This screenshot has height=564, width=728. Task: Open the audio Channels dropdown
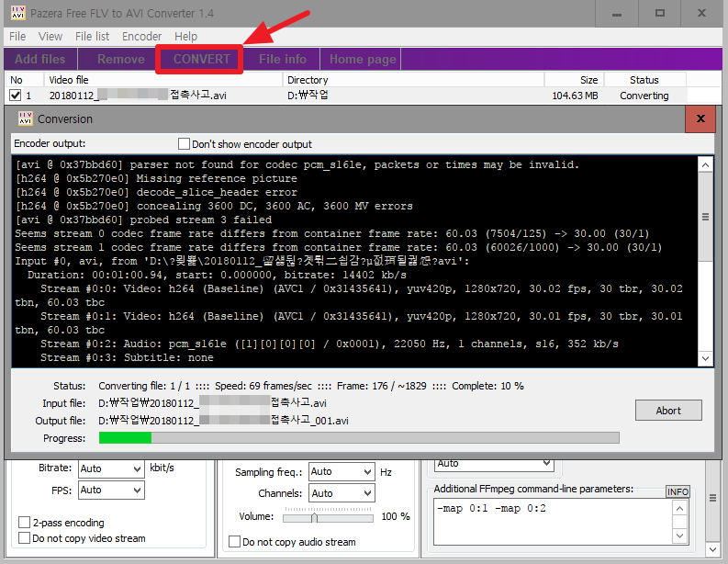coord(341,493)
